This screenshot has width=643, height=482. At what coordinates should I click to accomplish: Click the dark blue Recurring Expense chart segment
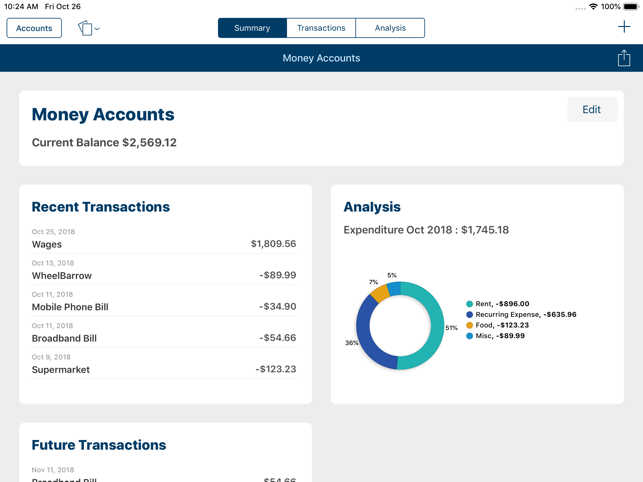(363, 334)
